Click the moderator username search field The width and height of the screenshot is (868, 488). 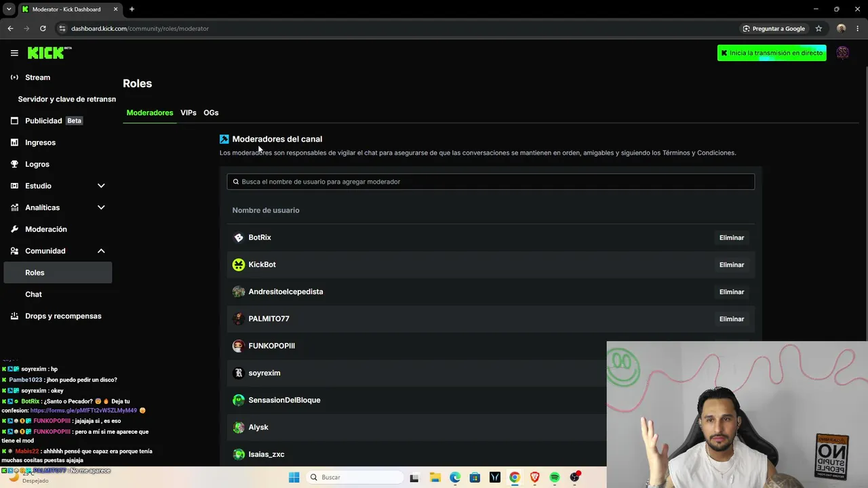point(490,182)
